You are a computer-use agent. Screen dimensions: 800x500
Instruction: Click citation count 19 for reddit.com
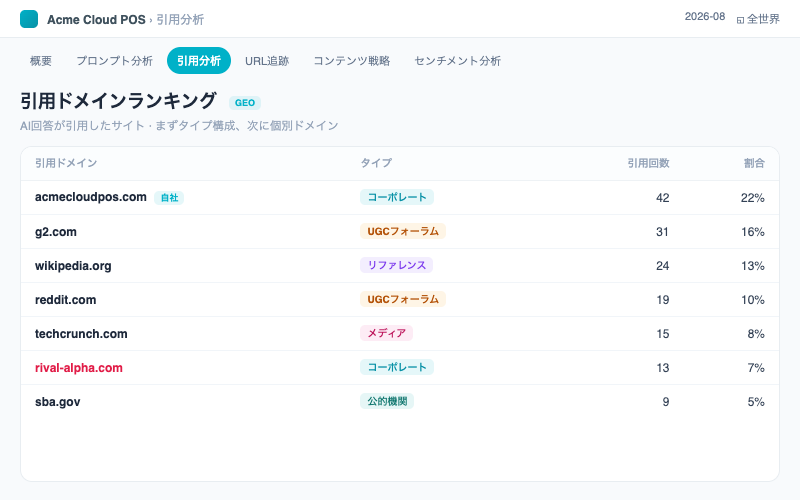[x=662, y=300]
